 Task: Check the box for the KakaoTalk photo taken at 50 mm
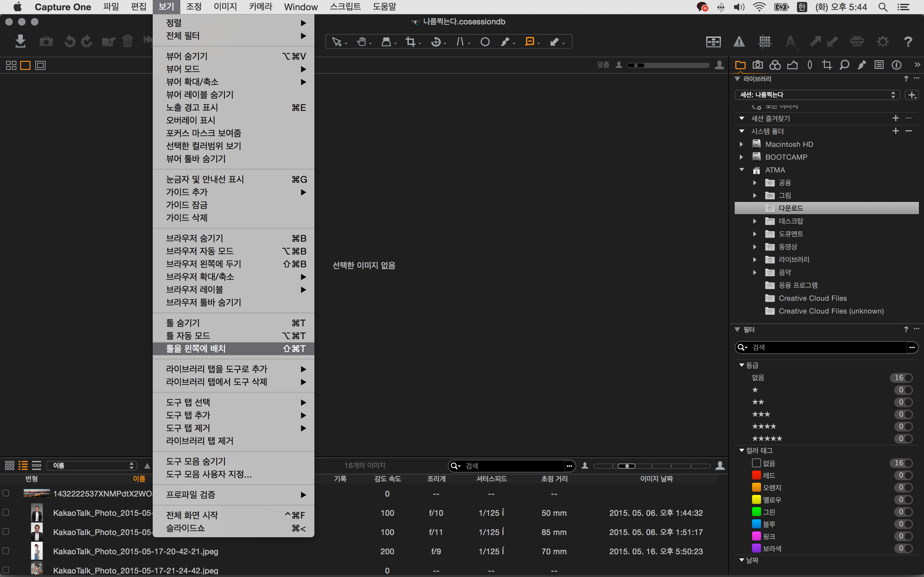click(x=6, y=512)
